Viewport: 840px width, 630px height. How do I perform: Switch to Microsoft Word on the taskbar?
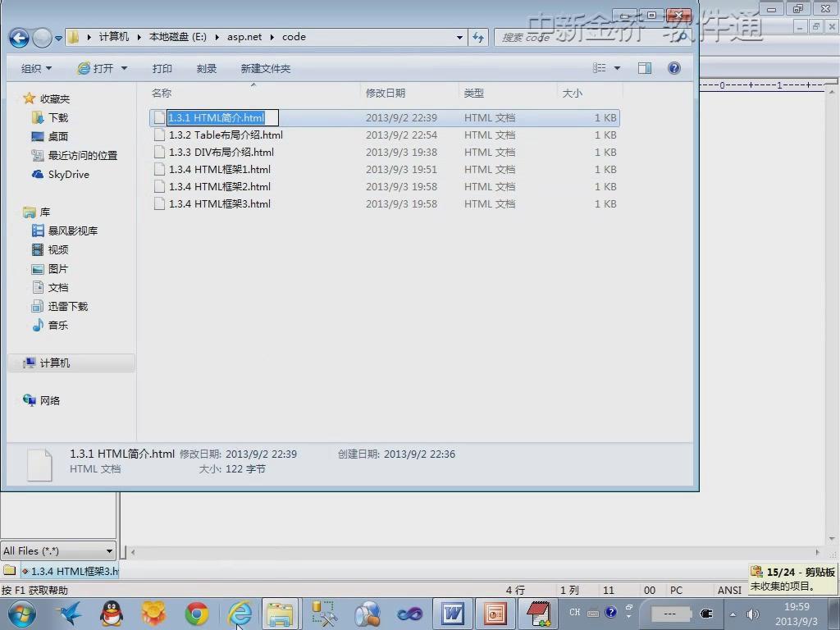point(453,614)
